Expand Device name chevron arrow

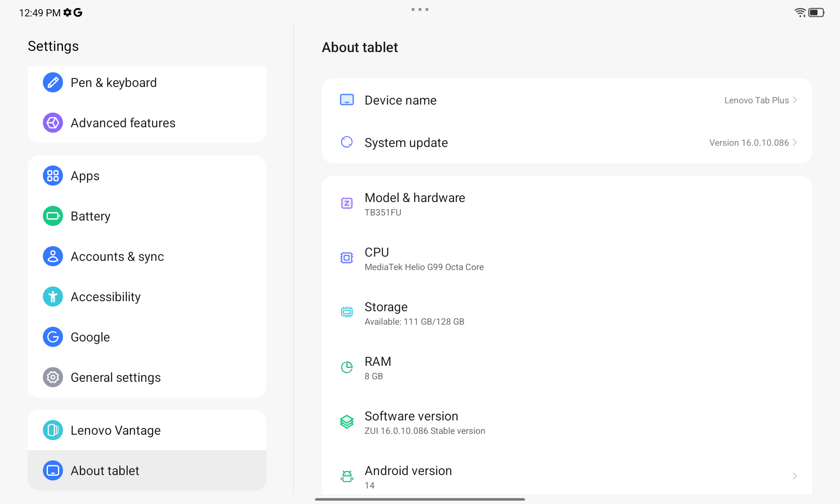(x=795, y=100)
